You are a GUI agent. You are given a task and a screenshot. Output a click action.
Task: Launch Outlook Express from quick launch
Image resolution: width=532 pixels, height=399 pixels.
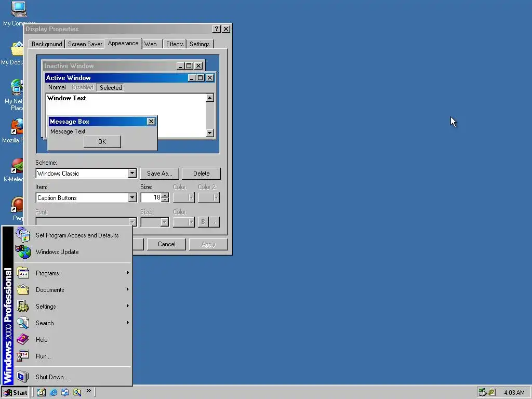pos(65,393)
